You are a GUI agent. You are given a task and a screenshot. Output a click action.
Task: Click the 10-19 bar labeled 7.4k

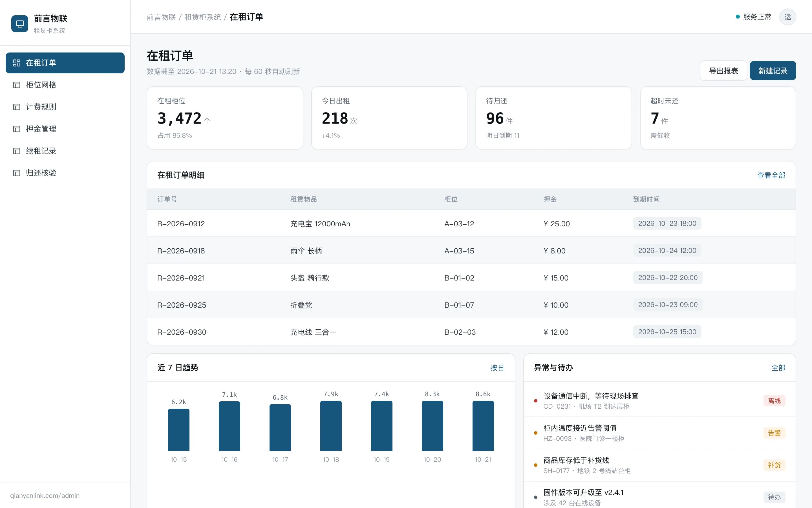click(381, 426)
